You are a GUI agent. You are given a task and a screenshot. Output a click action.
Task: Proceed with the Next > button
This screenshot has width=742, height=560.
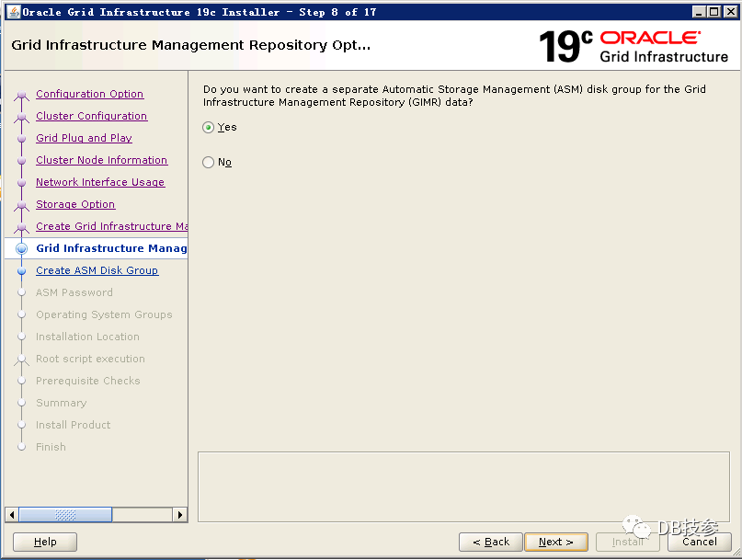(x=556, y=542)
